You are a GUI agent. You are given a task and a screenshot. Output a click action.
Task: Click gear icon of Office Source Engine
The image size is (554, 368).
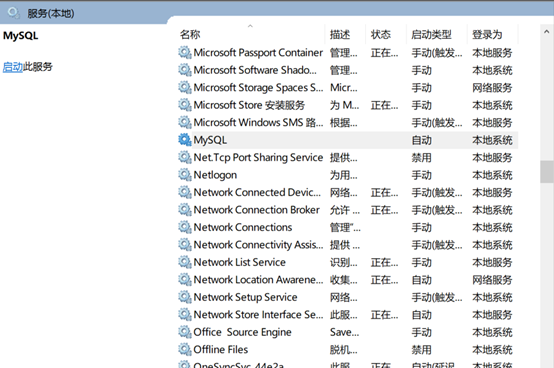click(184, 332)
